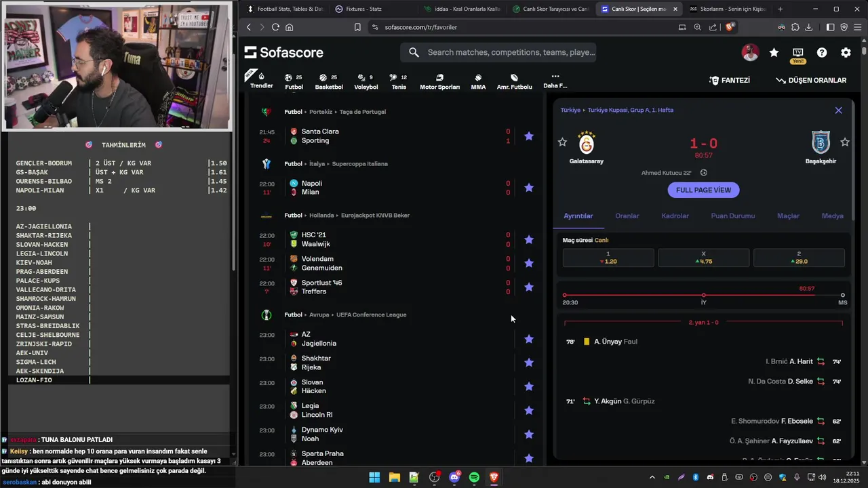Screen dimensions: 868x488
Task: Click the Brave Shields lion icon
Action: coord(730,27)
